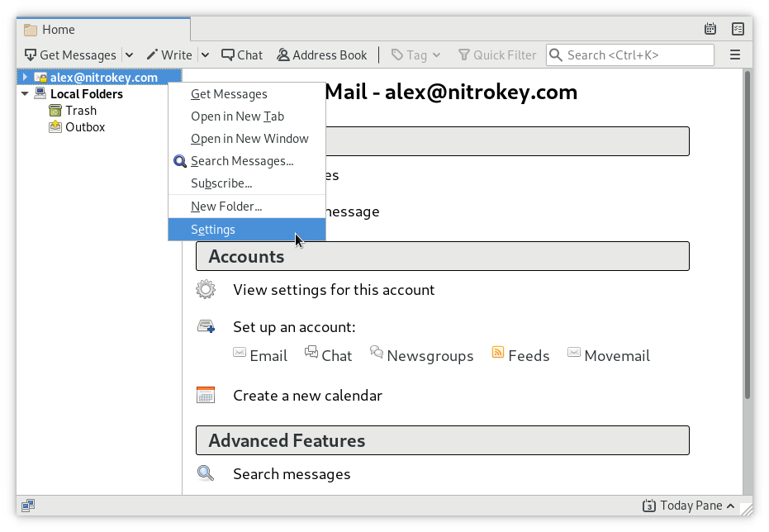Set up a new Email account
Viewport: 769px width, 532px height.
click(x=260, y=355)
